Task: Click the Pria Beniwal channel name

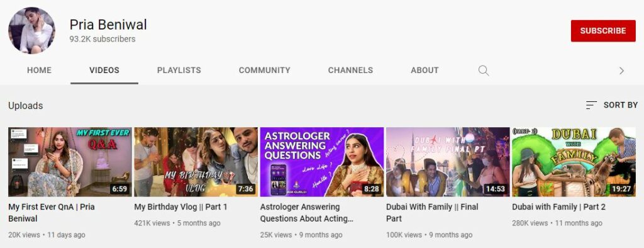Action: click(108, 25)
